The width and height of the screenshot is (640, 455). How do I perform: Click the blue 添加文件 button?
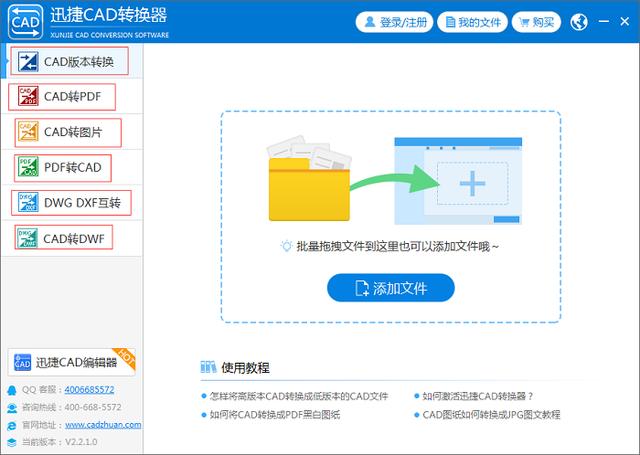391,288
